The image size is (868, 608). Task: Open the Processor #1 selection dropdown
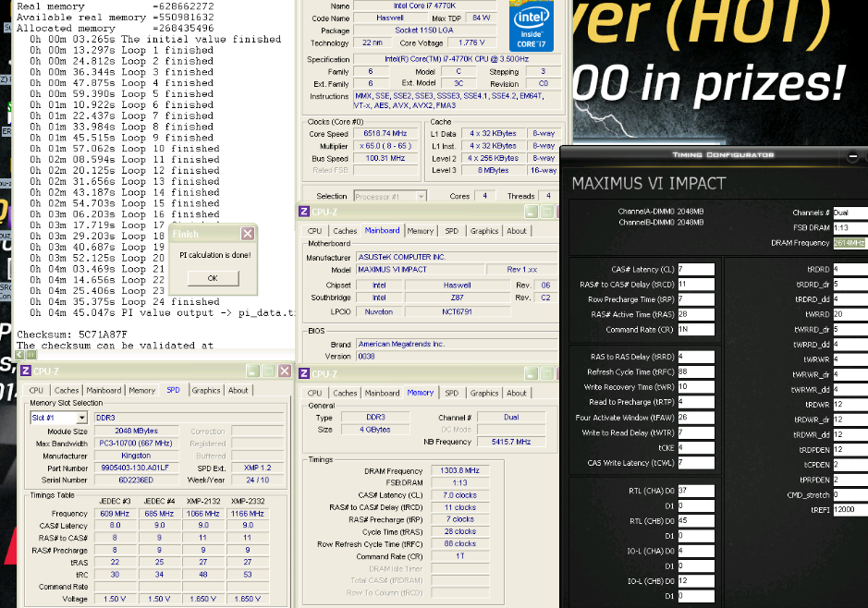point(422,197)
